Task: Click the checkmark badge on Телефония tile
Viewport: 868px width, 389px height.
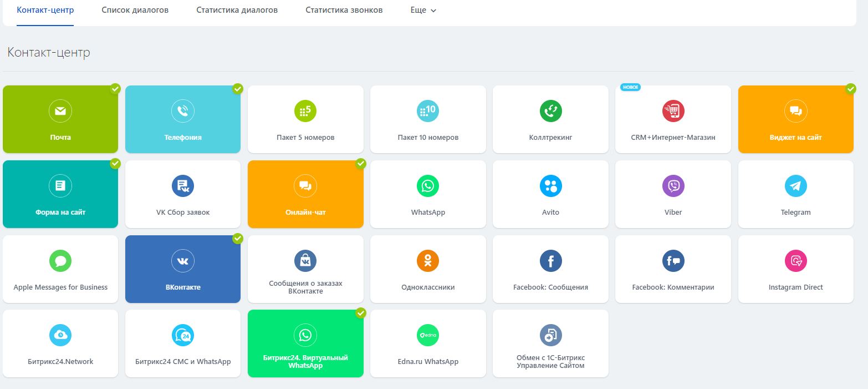Action: (x=238, y=88)
